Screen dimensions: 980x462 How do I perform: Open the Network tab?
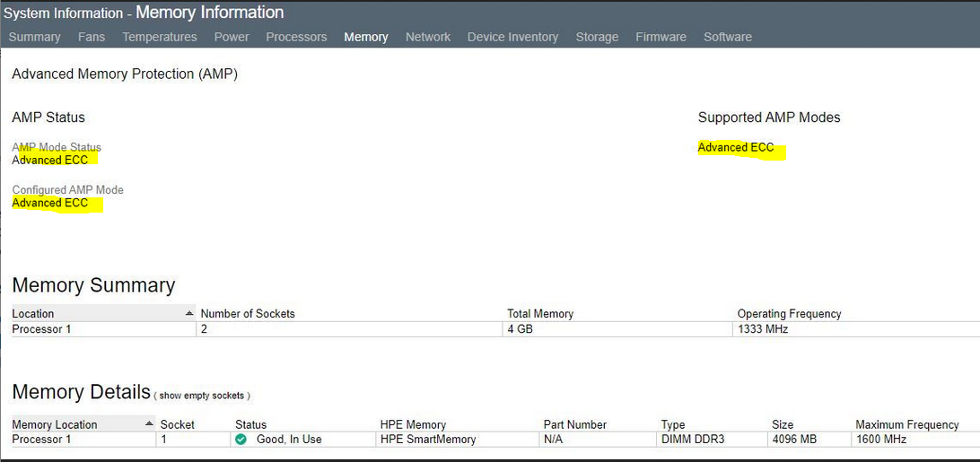(x=428, y=37)
